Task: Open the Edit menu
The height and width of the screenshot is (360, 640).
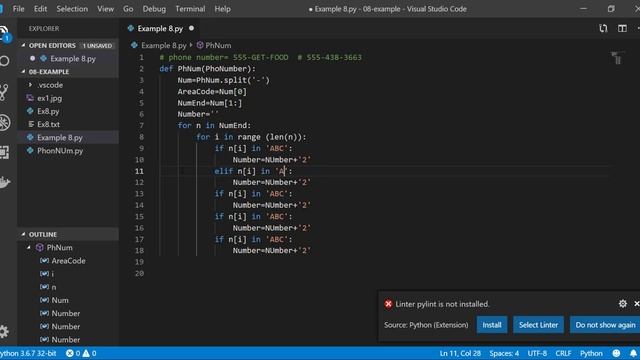Action: tap(40, 9)
